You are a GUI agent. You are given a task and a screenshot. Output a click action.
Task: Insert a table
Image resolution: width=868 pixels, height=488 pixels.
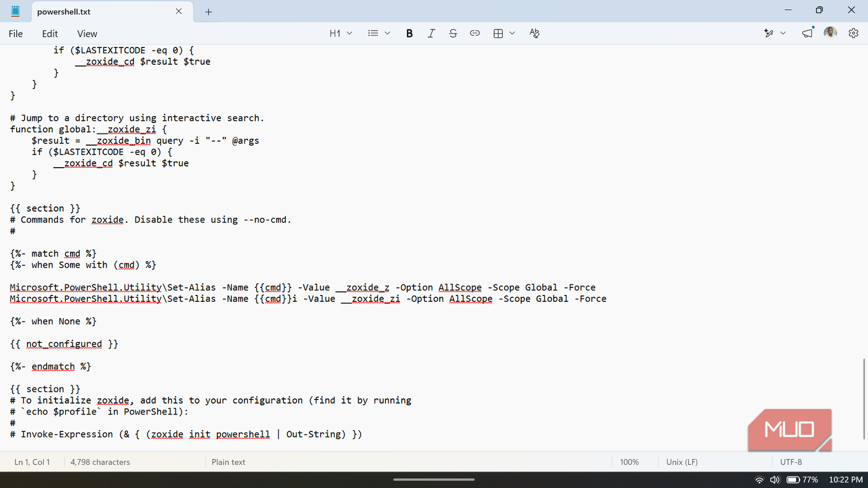[x=498, y=34]
